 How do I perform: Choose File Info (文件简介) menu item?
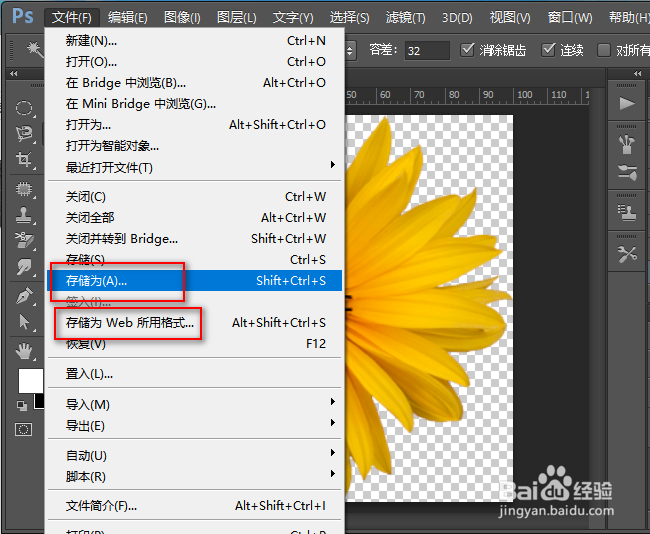(x=194, y=506)
